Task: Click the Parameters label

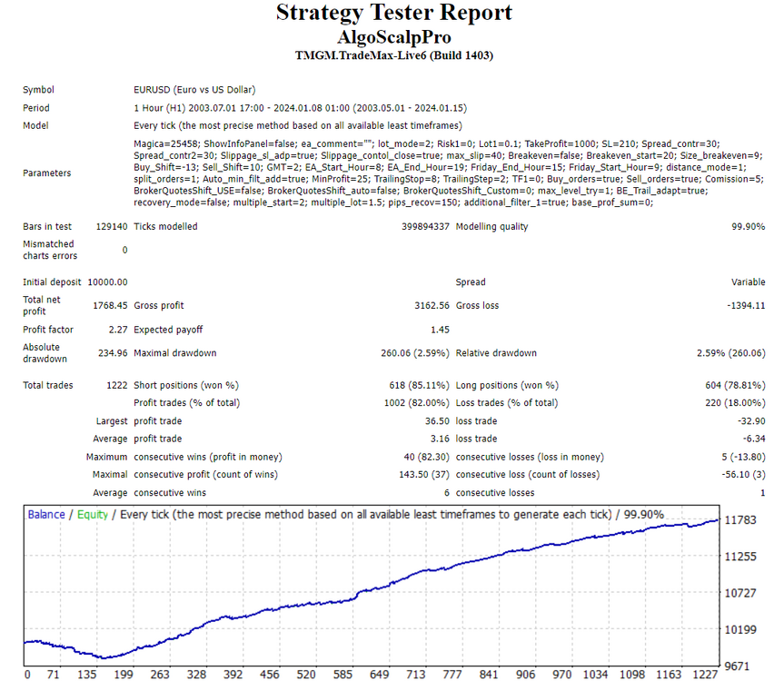Action: click(47, 173)
